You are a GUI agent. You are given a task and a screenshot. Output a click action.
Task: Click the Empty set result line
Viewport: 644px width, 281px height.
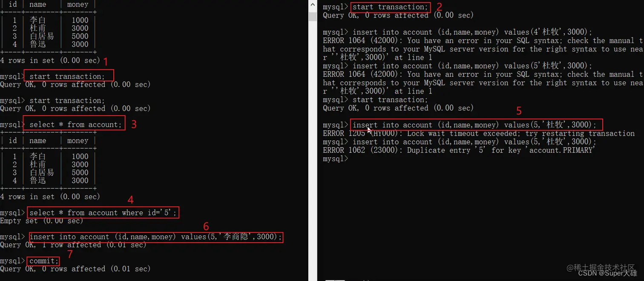pyautogui.click(x=42, y=220)
